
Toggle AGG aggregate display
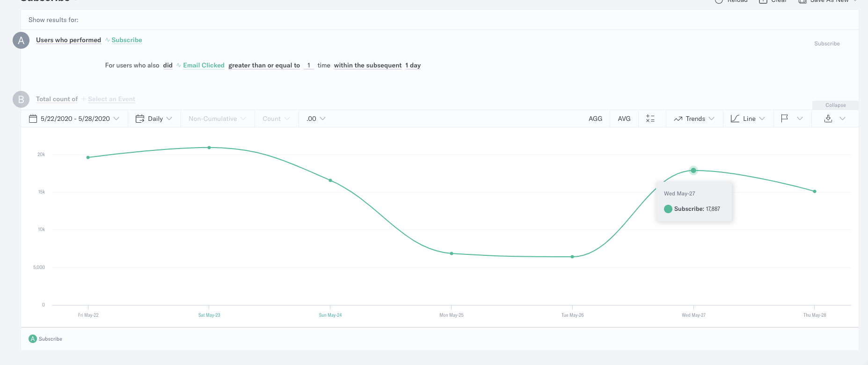(x=595, y=119)
